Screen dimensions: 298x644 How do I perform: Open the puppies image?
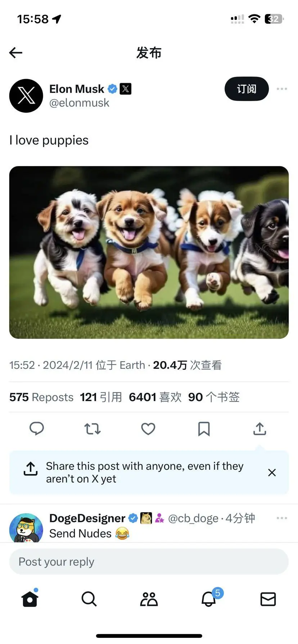[149, 252]
